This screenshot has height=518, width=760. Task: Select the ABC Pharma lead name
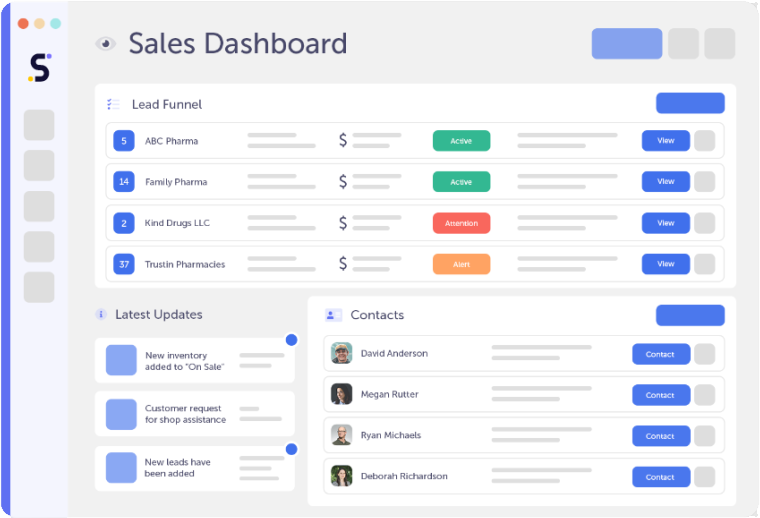coord(172,141)
